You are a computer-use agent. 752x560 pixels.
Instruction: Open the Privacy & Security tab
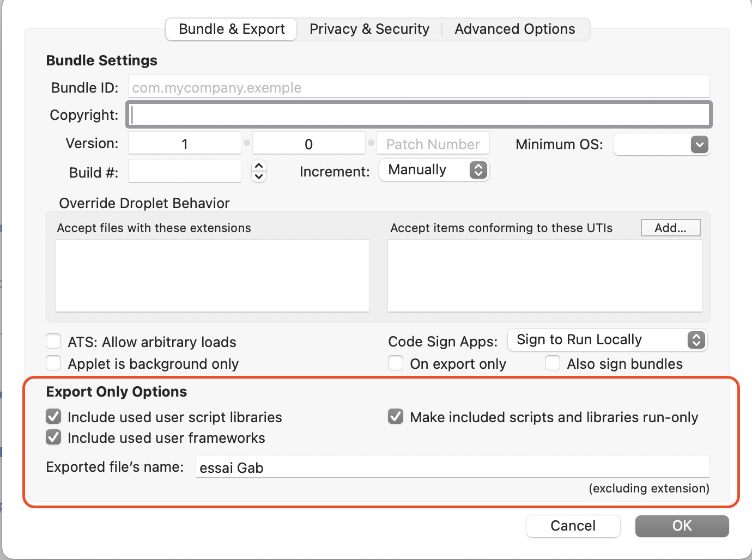pos(369,29)
